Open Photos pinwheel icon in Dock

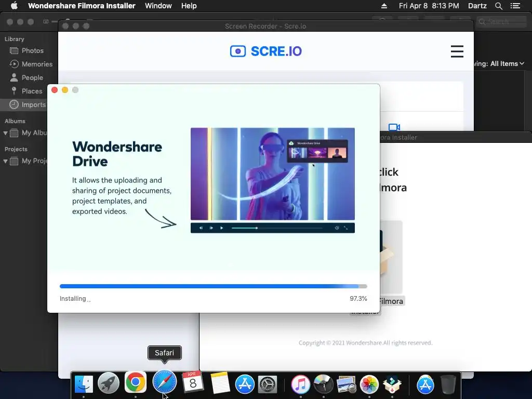pyautogui.click(x=369, y=384)
